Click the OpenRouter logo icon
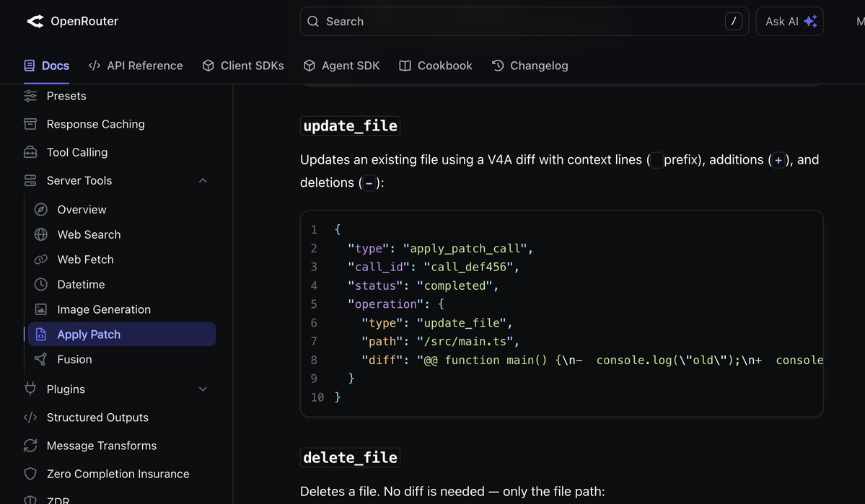 pos(35,22)
